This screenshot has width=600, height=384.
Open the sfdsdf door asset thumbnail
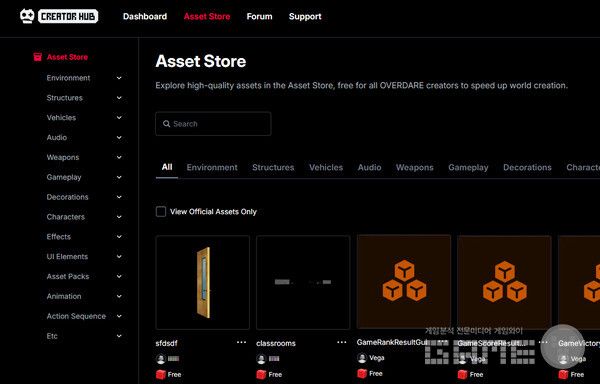pos(203,282)
